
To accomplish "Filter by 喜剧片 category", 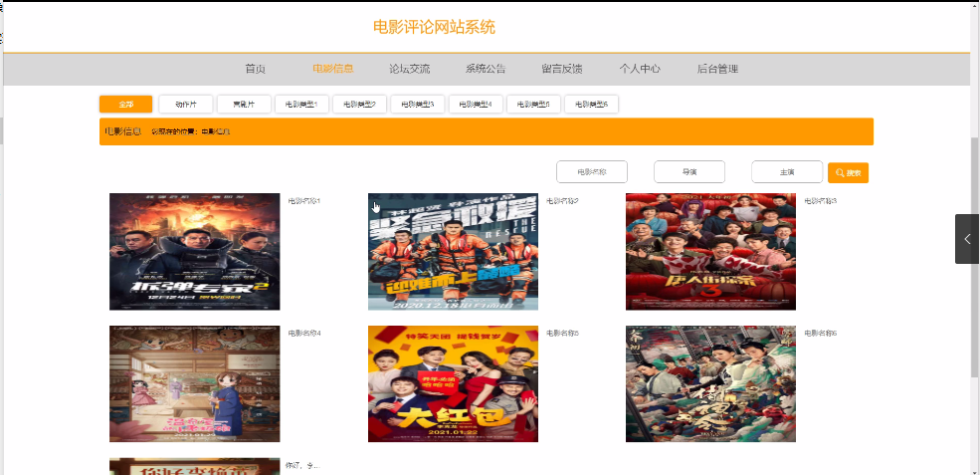I will click(x=244, y=104).
